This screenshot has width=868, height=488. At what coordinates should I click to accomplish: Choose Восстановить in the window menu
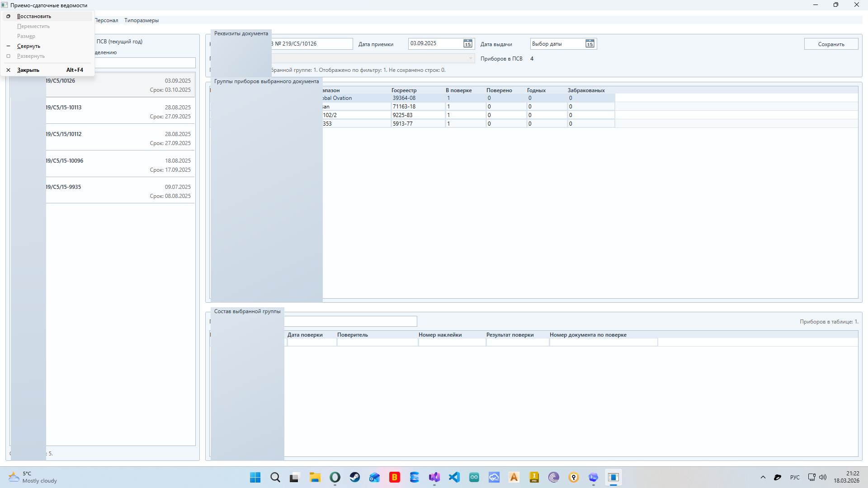click(x=34, y=16)
